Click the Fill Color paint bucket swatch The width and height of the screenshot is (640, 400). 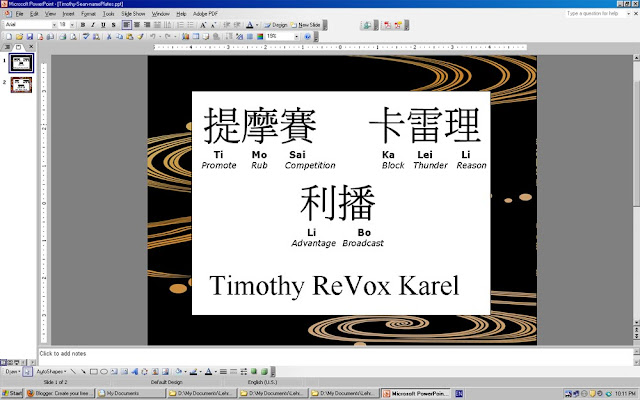(x=178, y=371)
